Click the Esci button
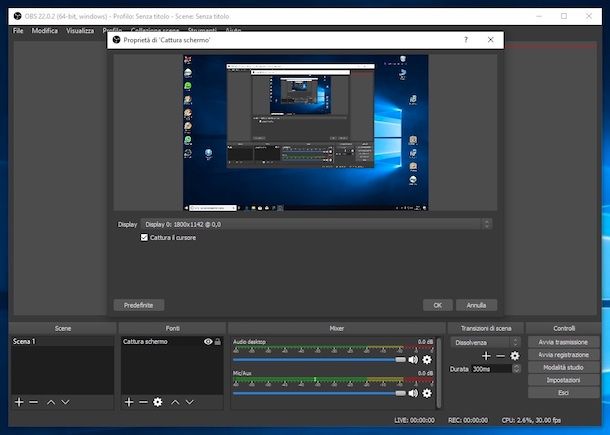The width and height of the screenshot is (610, 435). (563, 393)
